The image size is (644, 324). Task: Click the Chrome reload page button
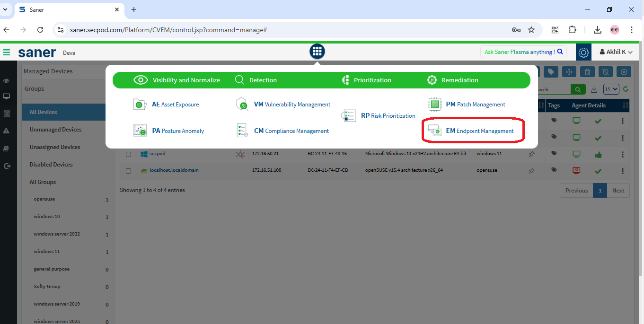pyautogui.click(x=40, y=30)
